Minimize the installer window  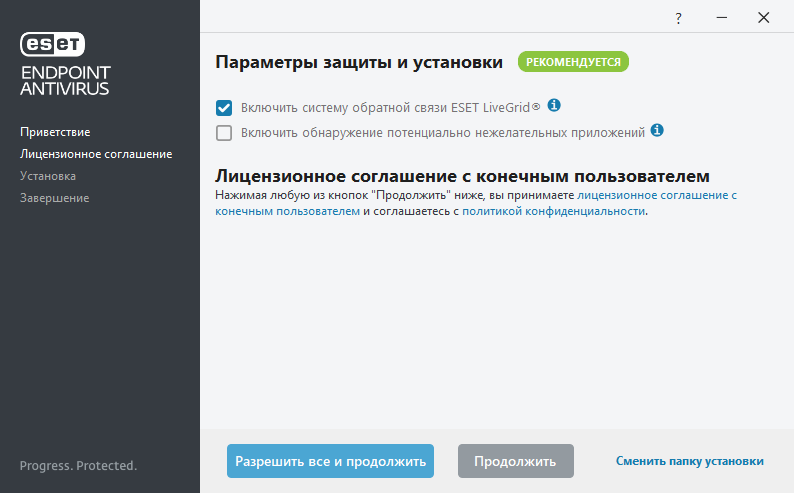[720, 17]
